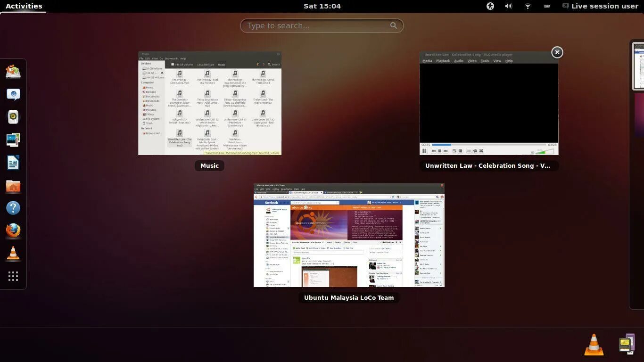
Task: Open removable devices icon in message tray
Action: click(627, 344)
